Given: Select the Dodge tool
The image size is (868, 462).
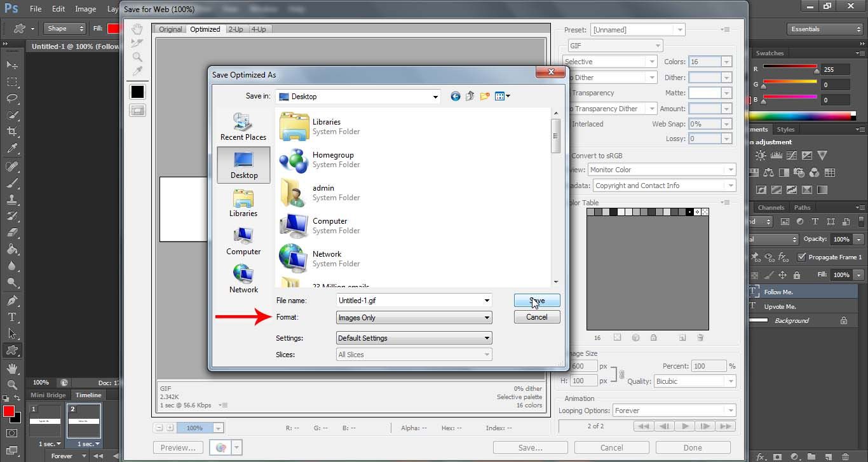Looking at the screenshot, I should tap(12, 282).
